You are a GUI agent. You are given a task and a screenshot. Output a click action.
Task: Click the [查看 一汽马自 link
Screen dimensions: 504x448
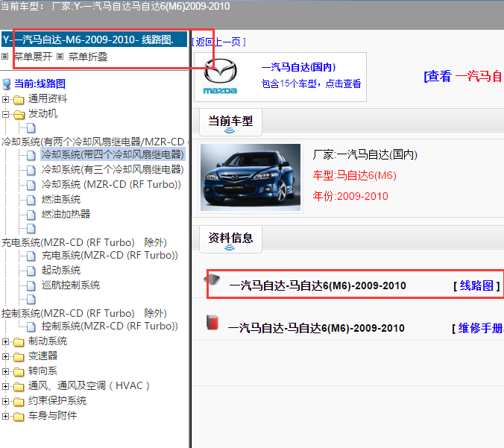click(x=464, y=77)
